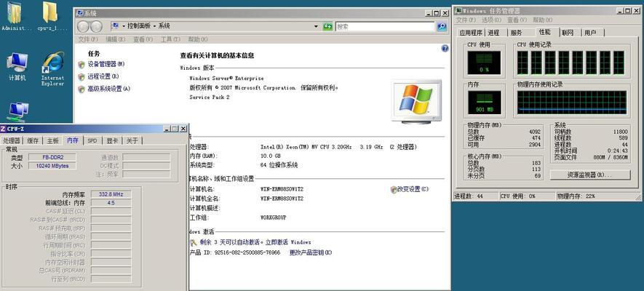Image resolution: width=644 pixels, height=291 pixels.
Task: Launch Internet Explorer from the desktop
Action: tap(52, 68)
